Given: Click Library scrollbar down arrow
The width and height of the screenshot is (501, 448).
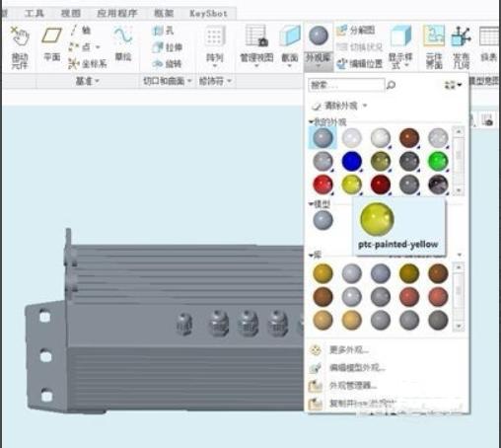Looking at the screenshot, I should point(459,326).
